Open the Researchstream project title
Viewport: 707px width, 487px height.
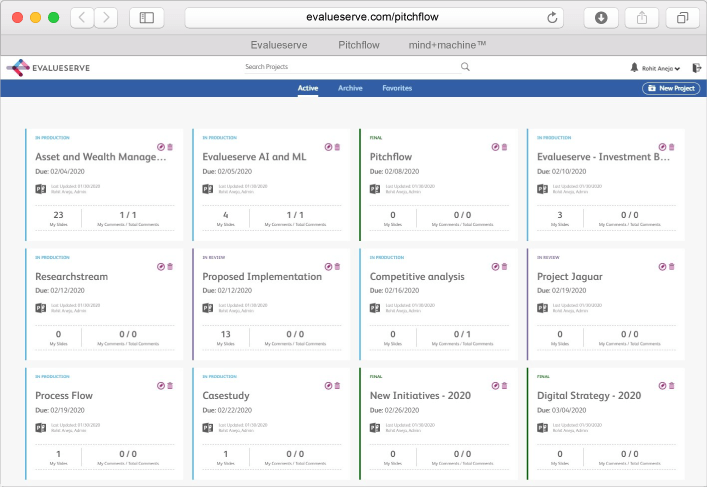point(72,276)
